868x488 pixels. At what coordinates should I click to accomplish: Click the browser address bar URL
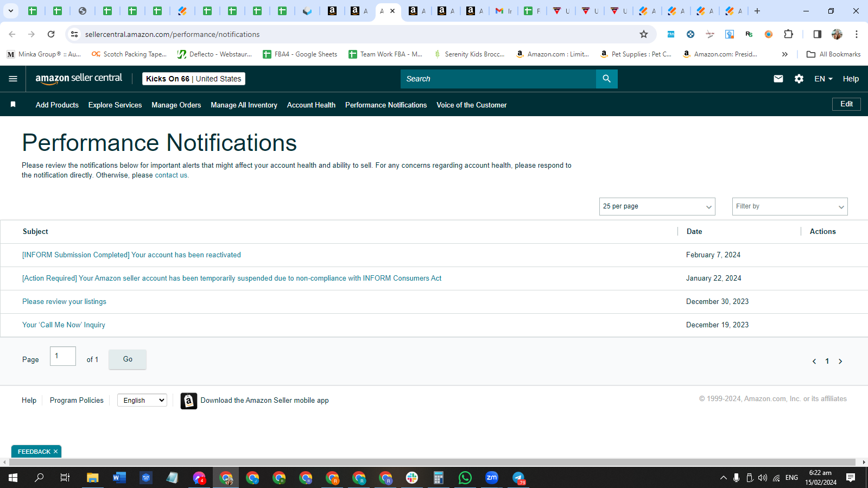[x=172, y=34]
